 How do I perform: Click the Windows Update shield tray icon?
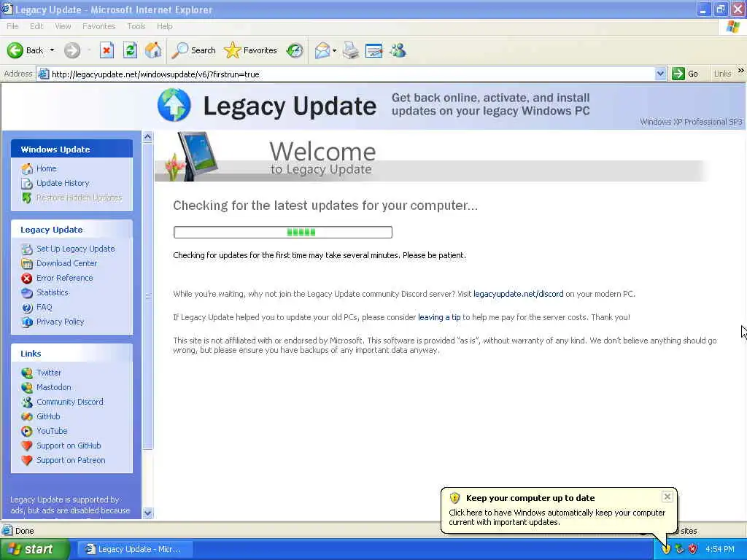point(666,549)
